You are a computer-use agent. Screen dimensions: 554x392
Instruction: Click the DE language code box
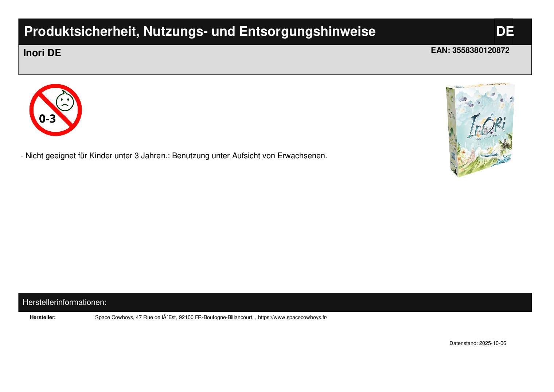504,32
